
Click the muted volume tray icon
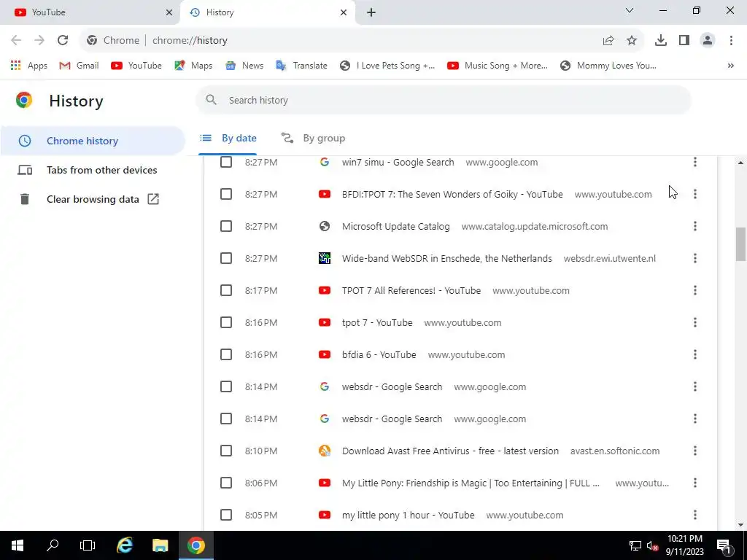point(651,545)
